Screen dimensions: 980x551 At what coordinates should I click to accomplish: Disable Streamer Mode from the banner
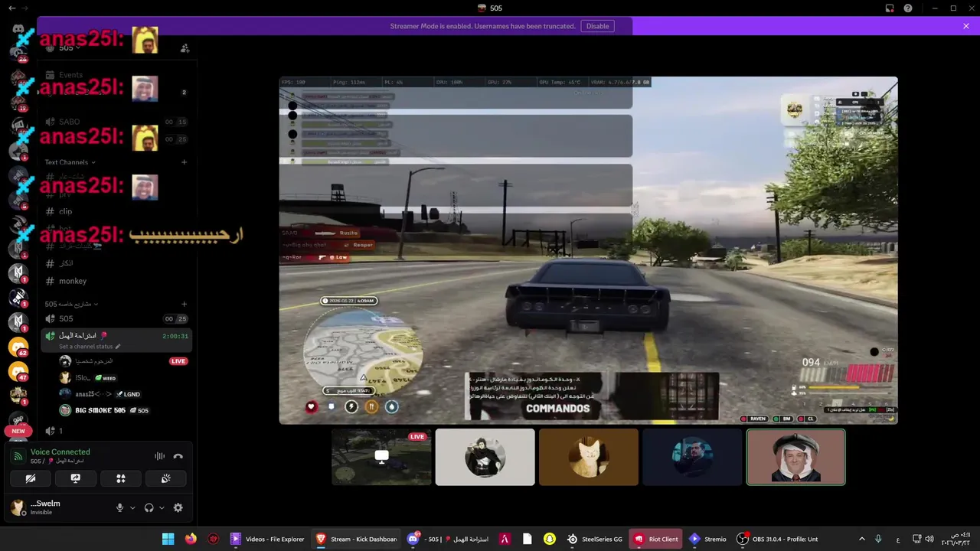click(x=597, y=26)
